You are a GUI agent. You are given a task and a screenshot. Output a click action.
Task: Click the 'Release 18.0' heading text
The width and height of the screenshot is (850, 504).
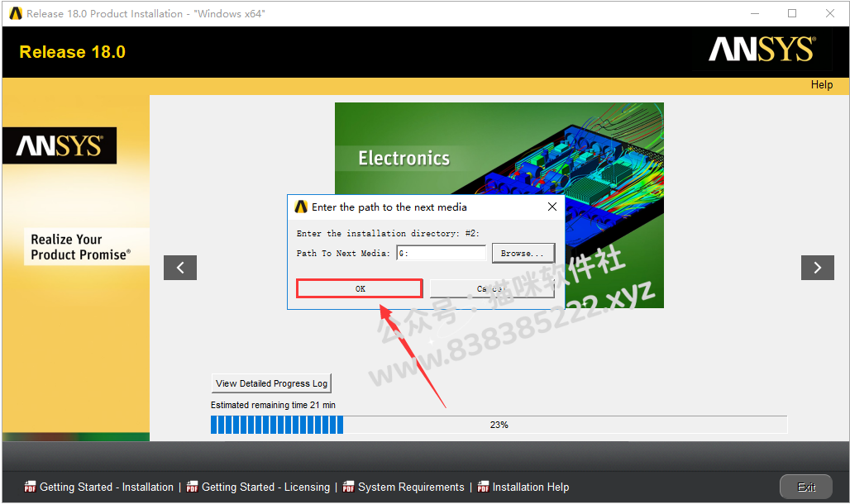pos(72,52)
